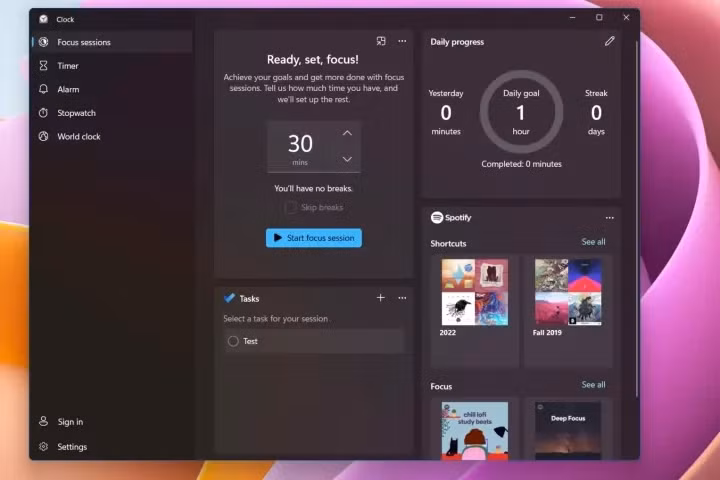Click the Completed: 0 minutes text
Image resolution: width=720 pixels, height=480 pixels.
(x=521, y=164)
